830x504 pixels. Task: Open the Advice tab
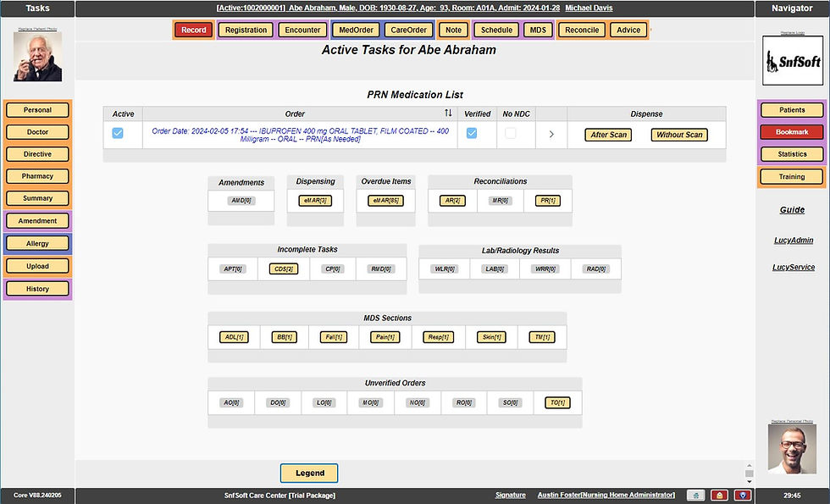[628, 30]
